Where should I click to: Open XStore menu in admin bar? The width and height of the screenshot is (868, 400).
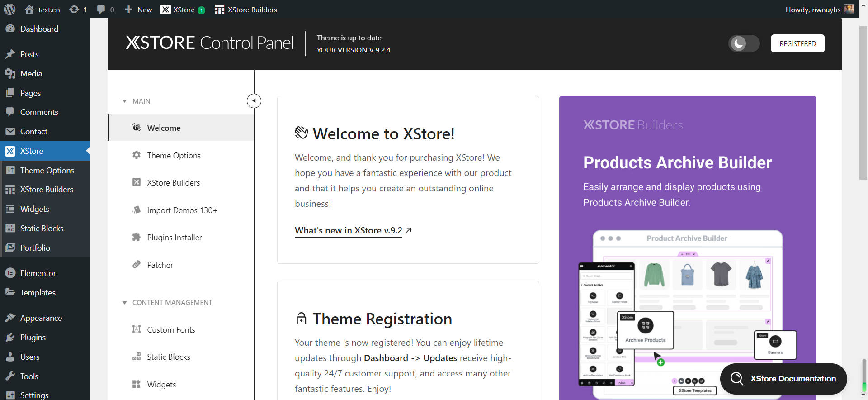183,10
